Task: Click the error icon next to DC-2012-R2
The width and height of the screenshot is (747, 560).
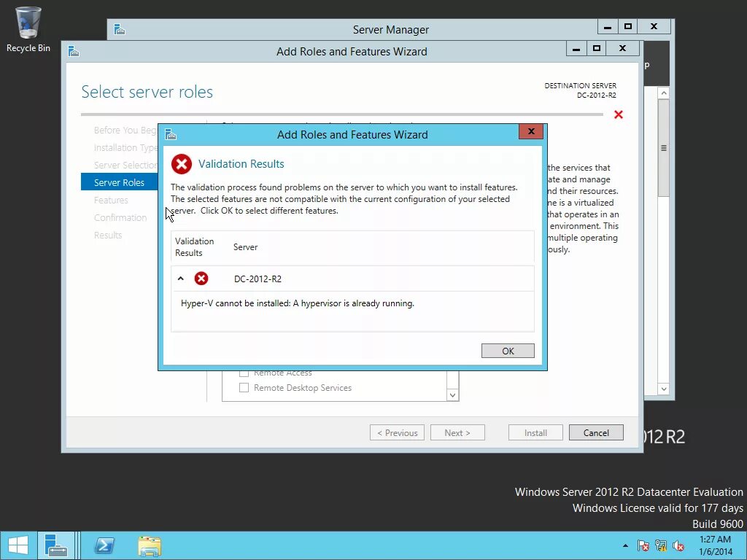Action: (x=201, y=278)
